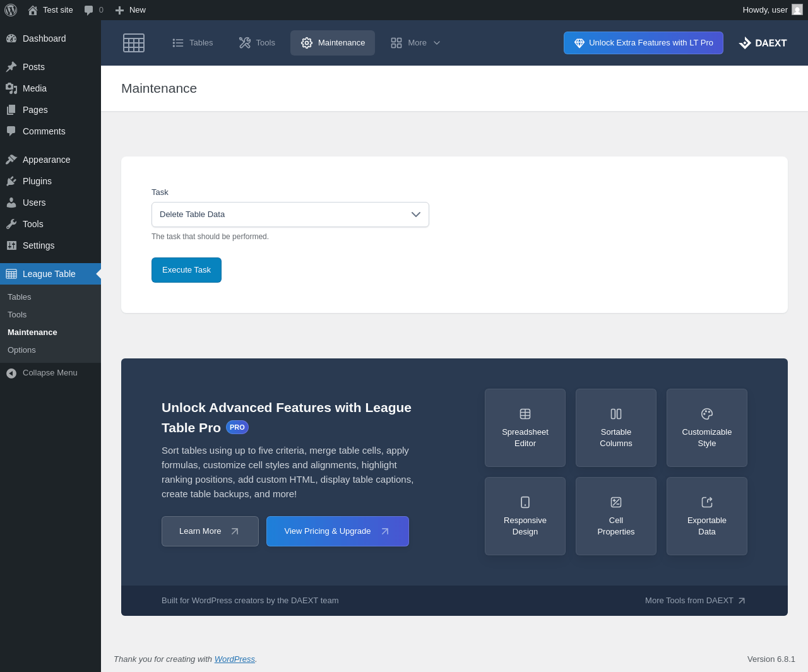Screen dimensions: 808x672
Task: Click the Tools wrench icon in sidebar
Action: pyautogui.click(x=11, y=224)
